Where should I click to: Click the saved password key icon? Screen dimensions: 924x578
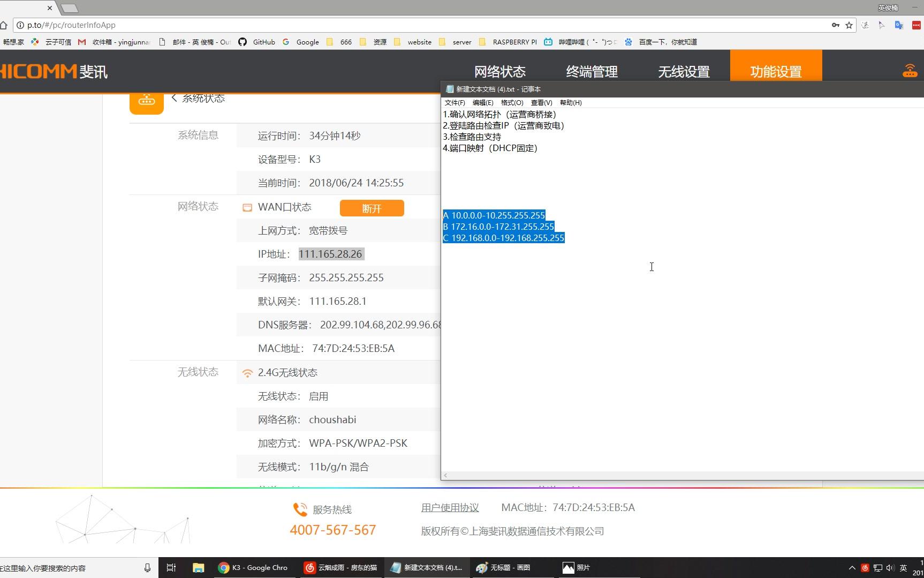pos(835,25)
